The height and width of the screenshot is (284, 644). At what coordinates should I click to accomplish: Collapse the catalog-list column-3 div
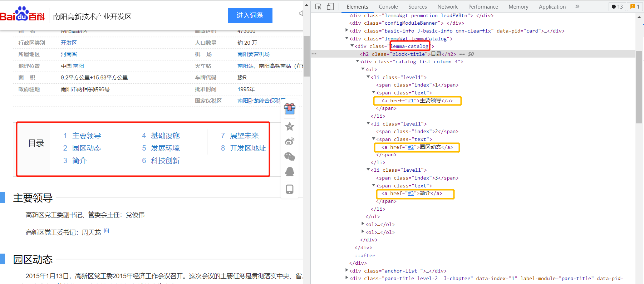[x=357, y=61]
